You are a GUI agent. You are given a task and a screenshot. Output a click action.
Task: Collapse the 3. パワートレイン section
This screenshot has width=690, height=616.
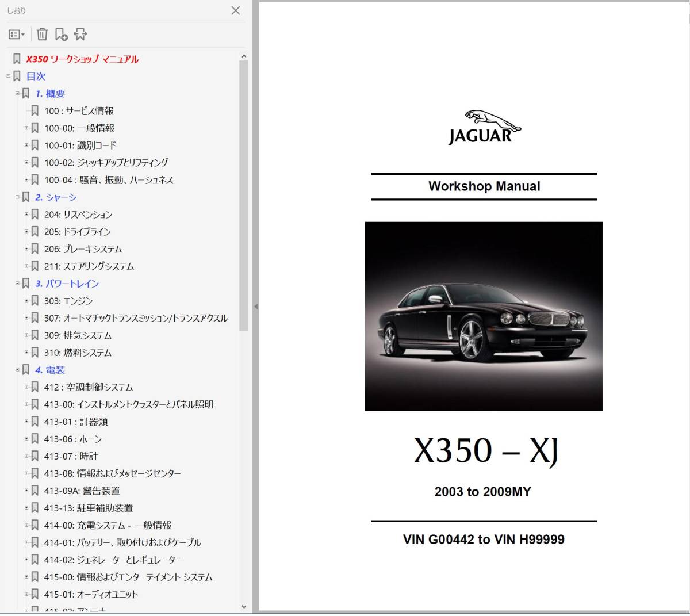[17, 283]
